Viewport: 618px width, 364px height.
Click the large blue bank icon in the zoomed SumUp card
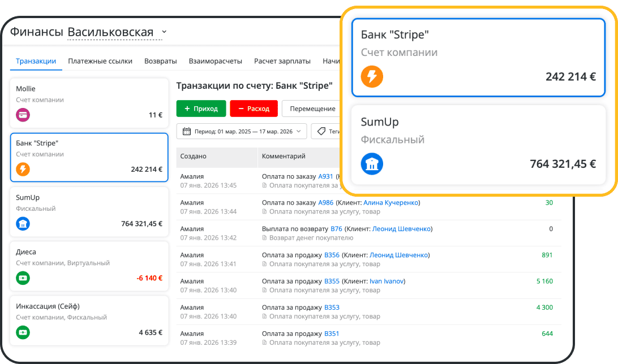click(x=372, y=164)
